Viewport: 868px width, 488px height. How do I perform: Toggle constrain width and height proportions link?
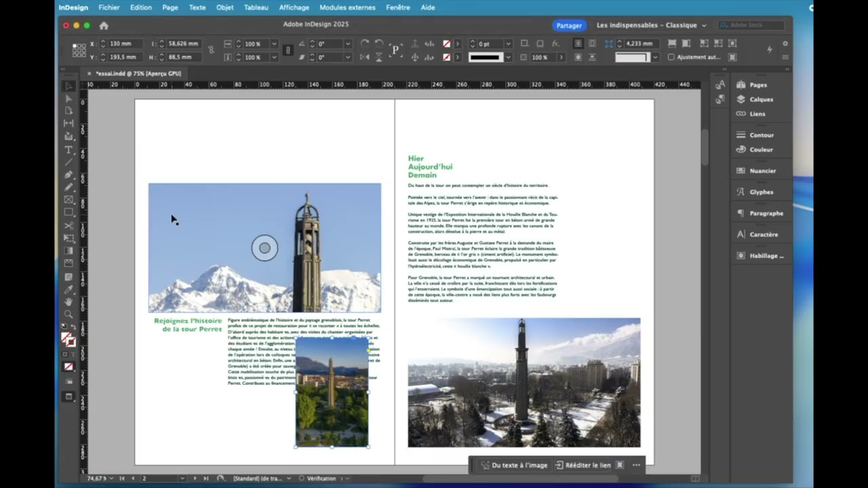[211, 50]
